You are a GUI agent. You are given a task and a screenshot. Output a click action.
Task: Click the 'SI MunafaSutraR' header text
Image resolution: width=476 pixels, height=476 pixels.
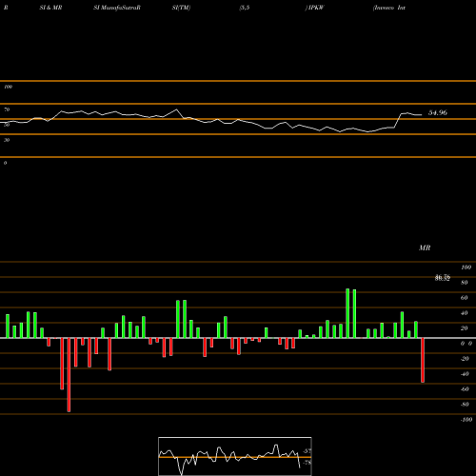tap(117, 8)
